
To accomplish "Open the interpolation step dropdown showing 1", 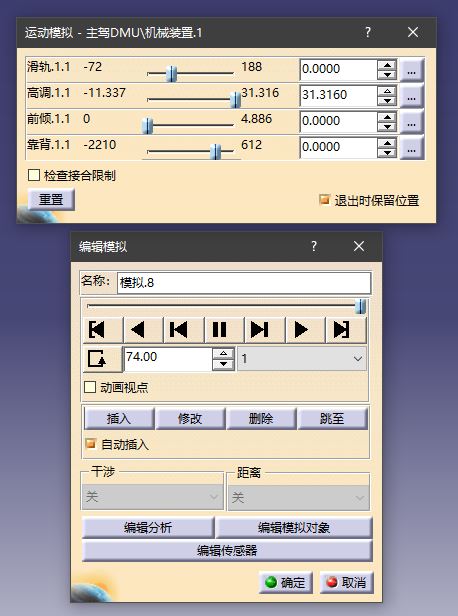I will (x=302, y=358).
